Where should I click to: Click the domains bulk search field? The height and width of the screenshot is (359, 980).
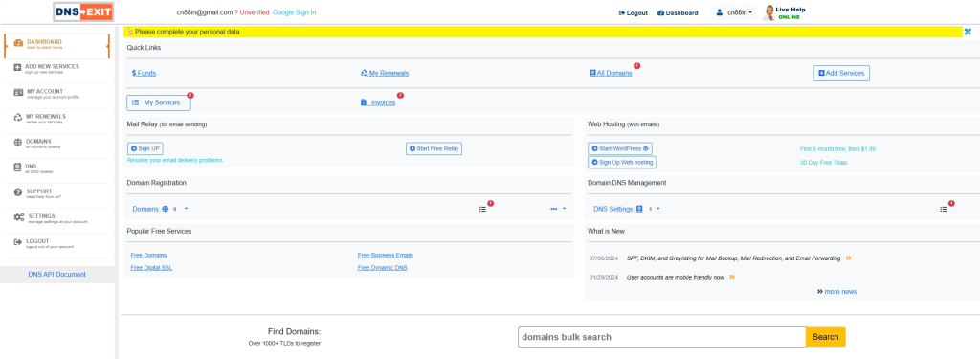coord(662,337)
